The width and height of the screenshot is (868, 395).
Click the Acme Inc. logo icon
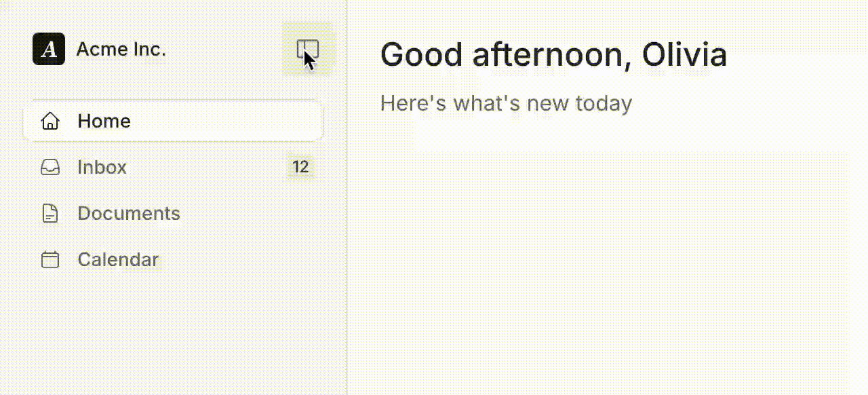pos(49,50)
